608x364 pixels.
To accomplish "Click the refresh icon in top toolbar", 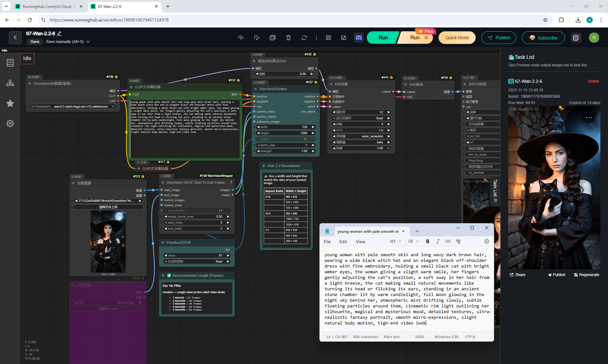I will point(304,38).
